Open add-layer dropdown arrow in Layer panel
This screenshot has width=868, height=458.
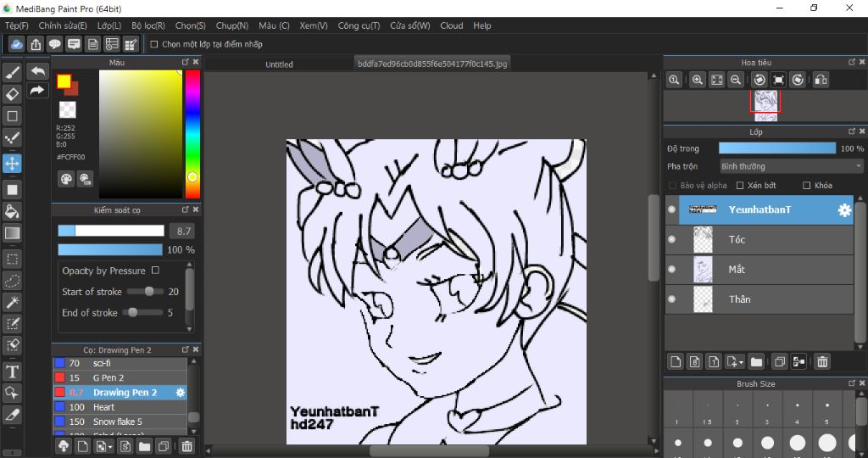(741, 362)
